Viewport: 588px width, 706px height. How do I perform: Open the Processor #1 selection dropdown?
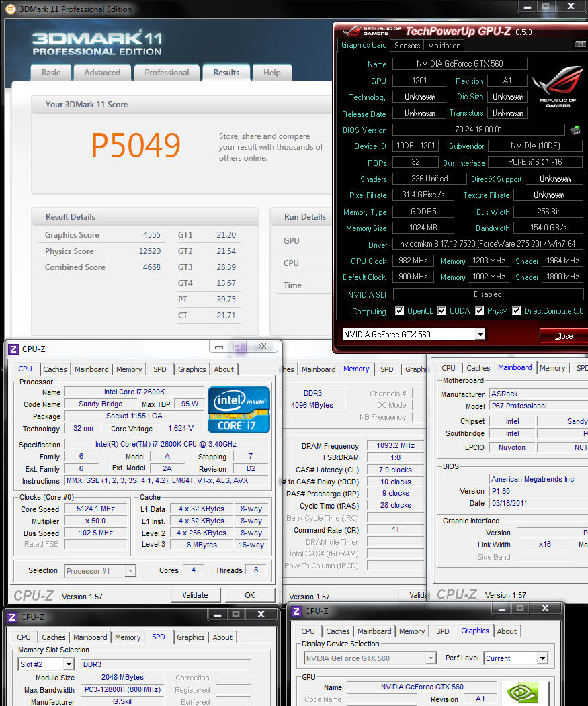point(130,571)
